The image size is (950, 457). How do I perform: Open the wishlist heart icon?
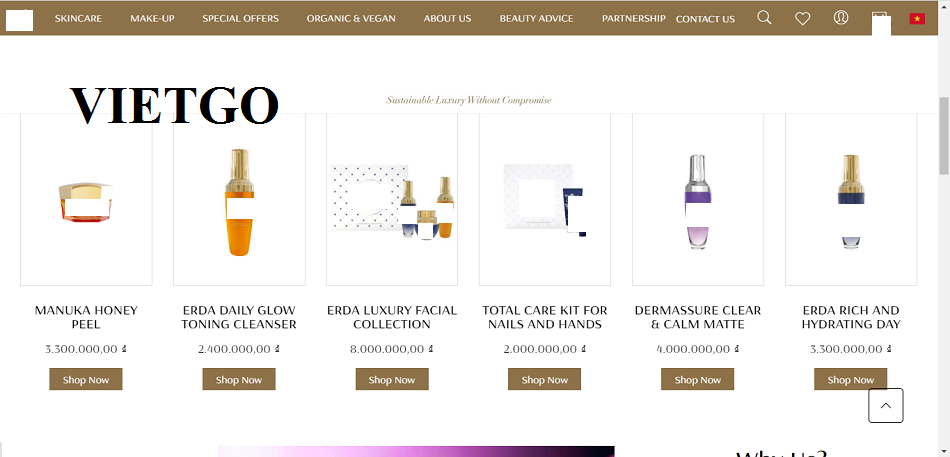click(803, 19)
